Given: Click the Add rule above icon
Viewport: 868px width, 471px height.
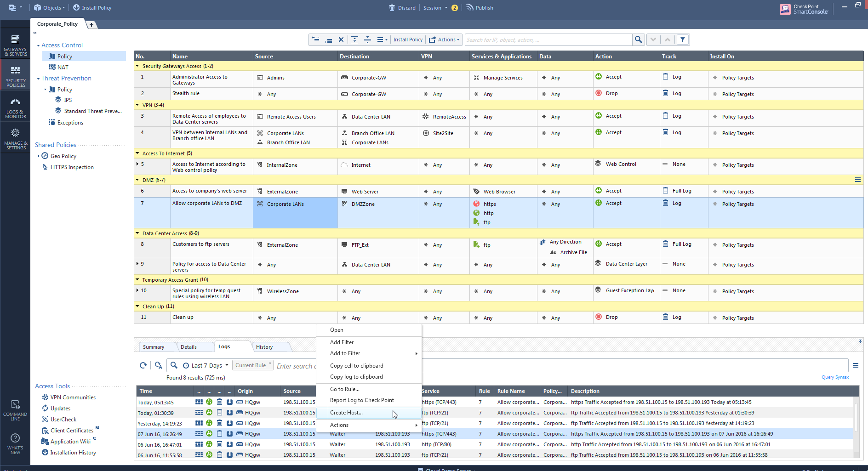Looking at the screenshot, I should click(x=315, y=40).
